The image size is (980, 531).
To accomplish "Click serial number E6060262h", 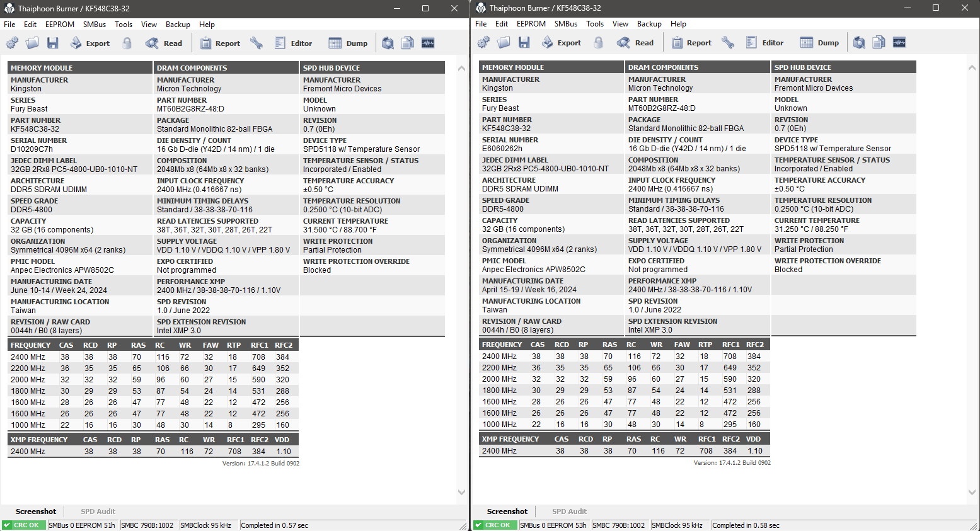I will tap(502, 149).
